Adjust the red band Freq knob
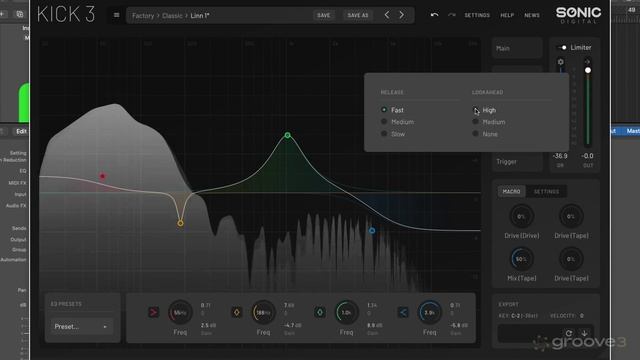 click(180, 313)
